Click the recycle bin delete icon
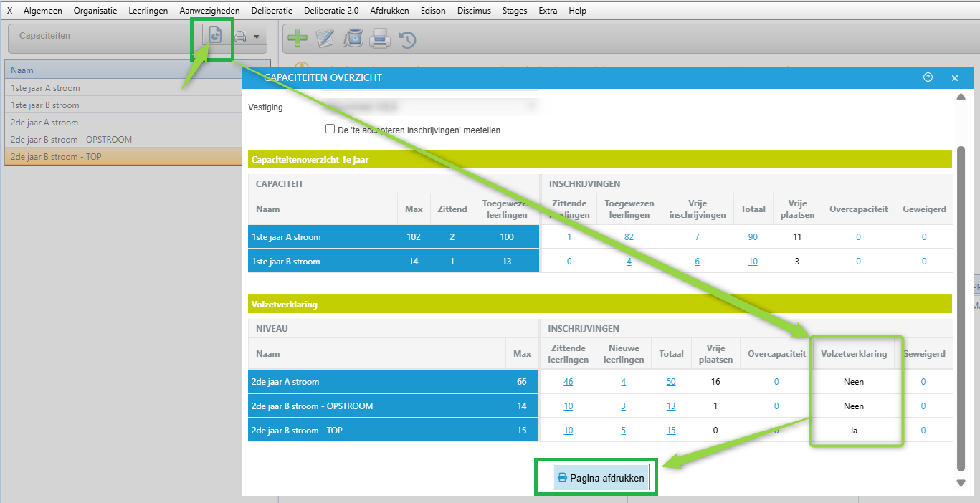Screen dimensions: 980x503 tap(353, 39)
